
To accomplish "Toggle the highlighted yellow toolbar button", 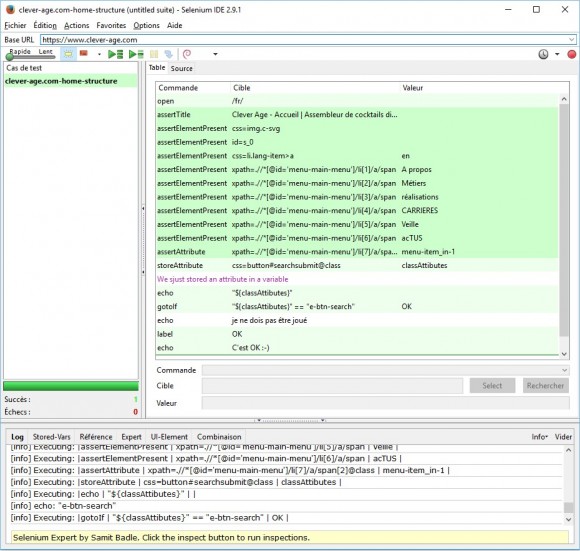I will (68, 54).
